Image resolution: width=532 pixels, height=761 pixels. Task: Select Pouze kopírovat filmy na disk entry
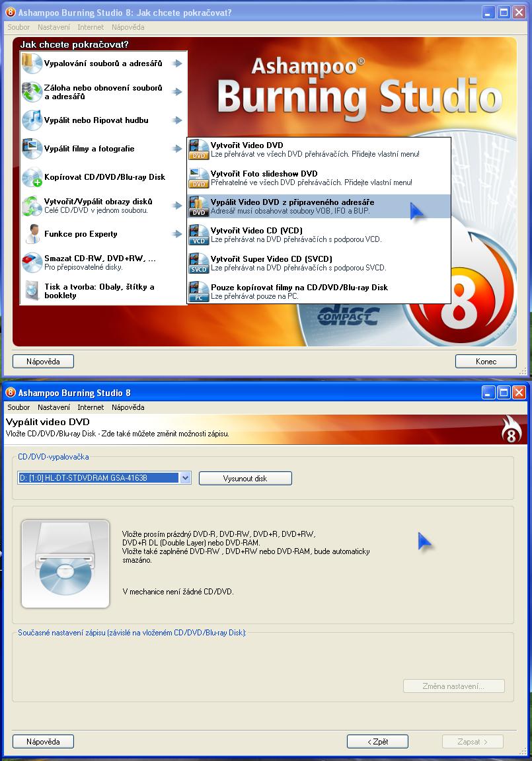tap(319, 292)
